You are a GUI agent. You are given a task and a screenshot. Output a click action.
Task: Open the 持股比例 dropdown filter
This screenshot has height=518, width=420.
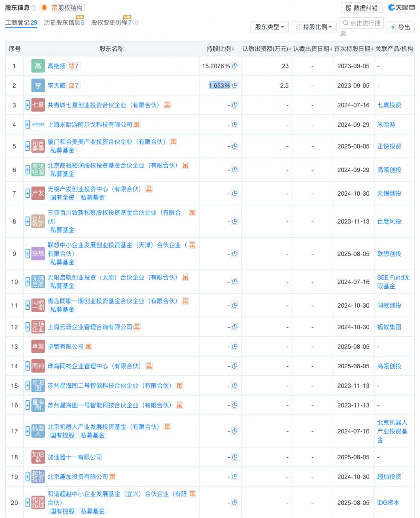click(x=314, y=27)
